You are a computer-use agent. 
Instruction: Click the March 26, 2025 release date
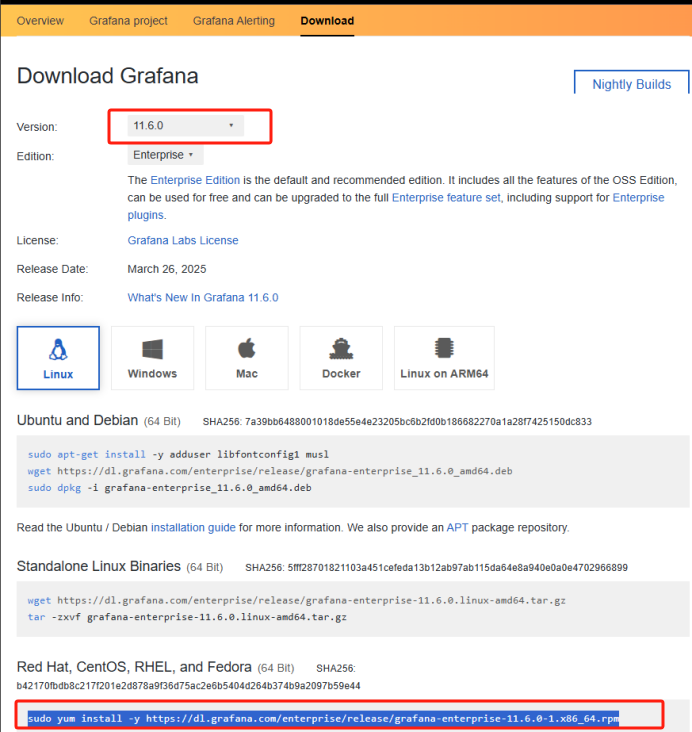tap(167, 269)
